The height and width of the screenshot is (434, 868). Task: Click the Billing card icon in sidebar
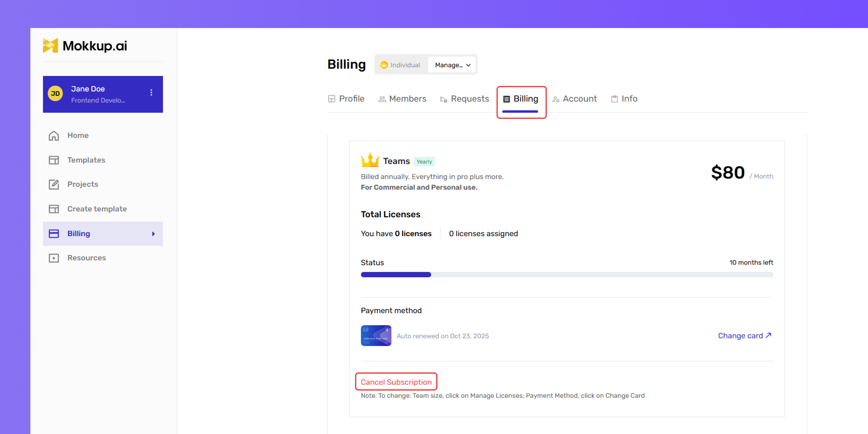pyautogui.click(x=54, y=233)
